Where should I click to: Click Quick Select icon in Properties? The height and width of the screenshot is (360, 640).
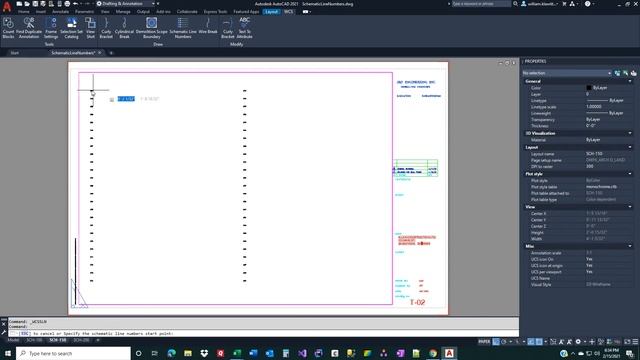[633, 73]
